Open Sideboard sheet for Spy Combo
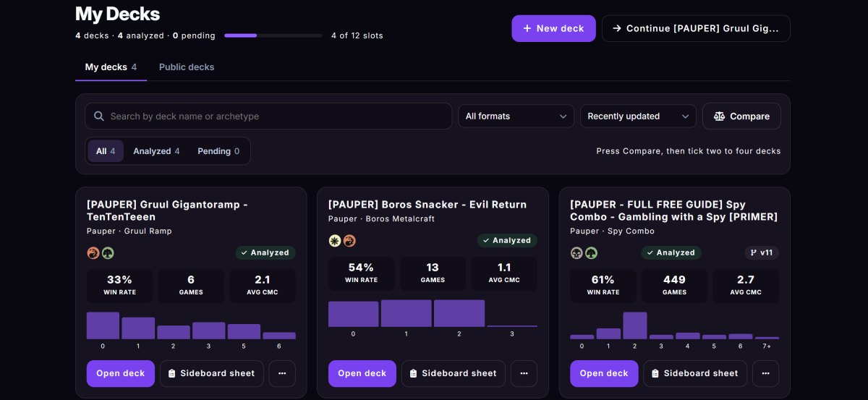This screenshot has width=868, height=400. point(695,374)
